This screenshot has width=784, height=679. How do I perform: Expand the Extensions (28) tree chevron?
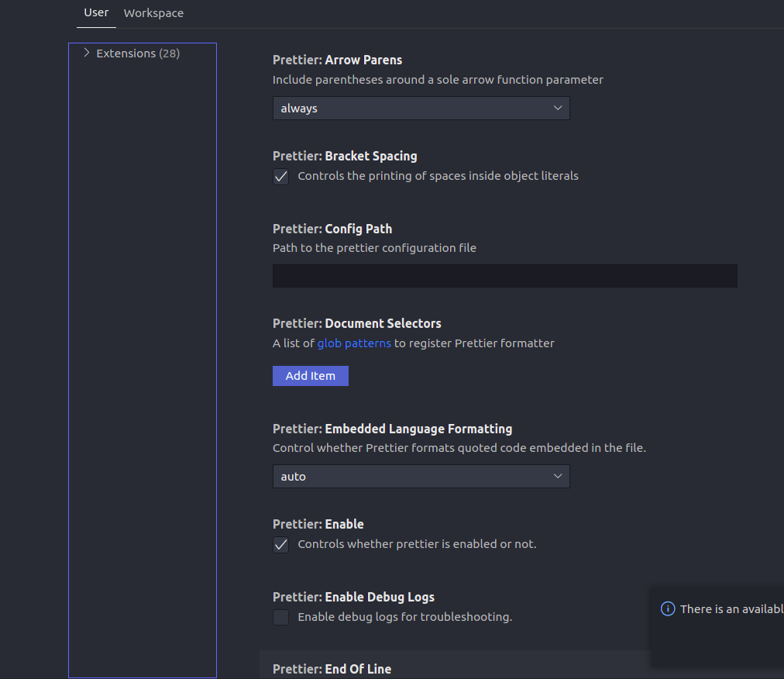pos(87,53)
